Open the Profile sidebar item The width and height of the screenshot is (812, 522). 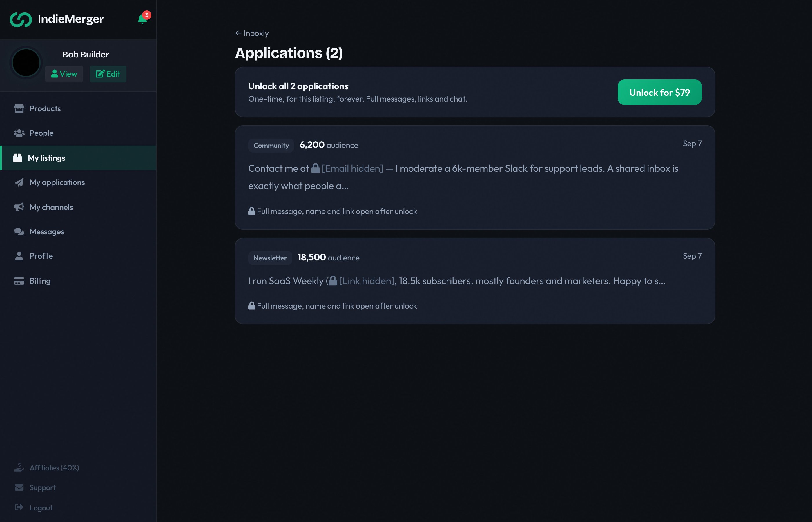click(x=78, y=256)
